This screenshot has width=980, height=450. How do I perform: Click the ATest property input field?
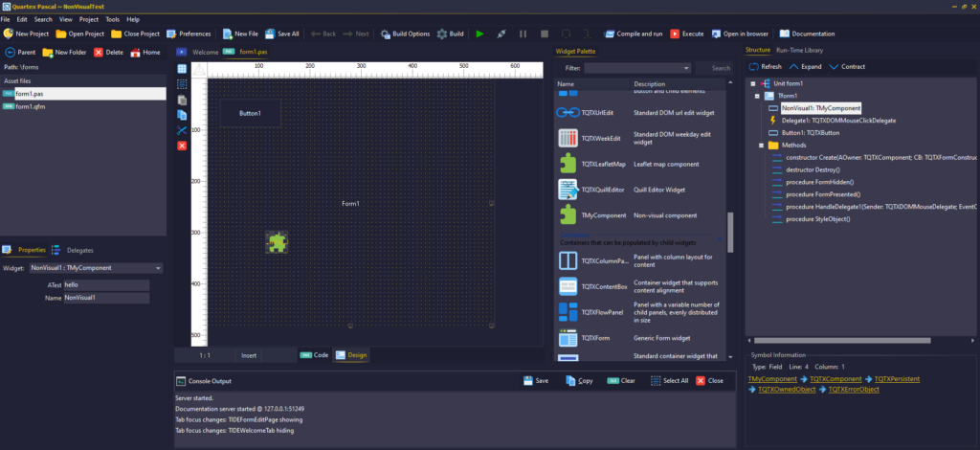105,285
